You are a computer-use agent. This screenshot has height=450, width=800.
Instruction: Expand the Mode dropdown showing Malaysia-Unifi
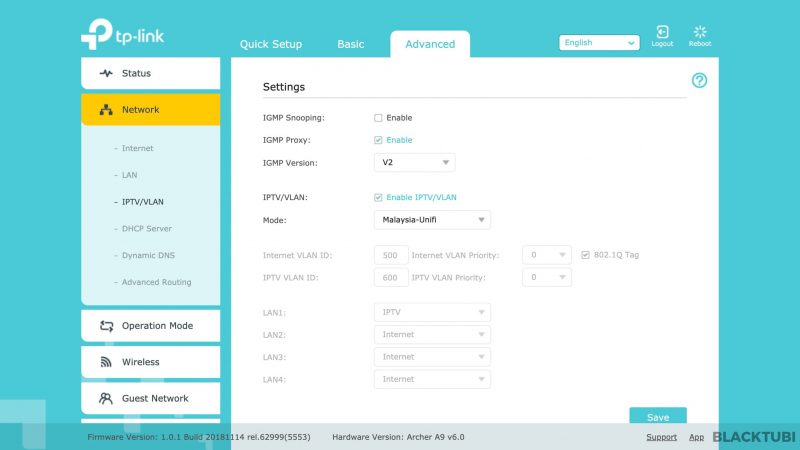pyautogui.click(x=432, y=220)
